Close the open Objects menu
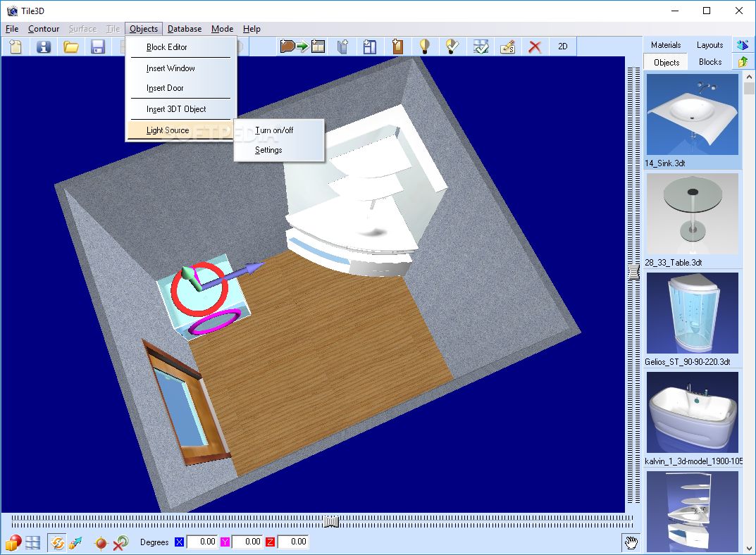 pyautogui.click(x=144, y=29)
